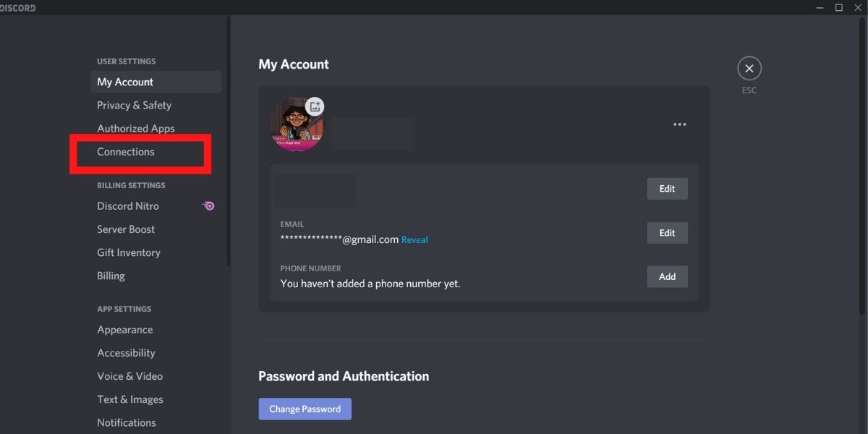Open Billing settings
Screen dimensions: 868x434
point(111,276)
